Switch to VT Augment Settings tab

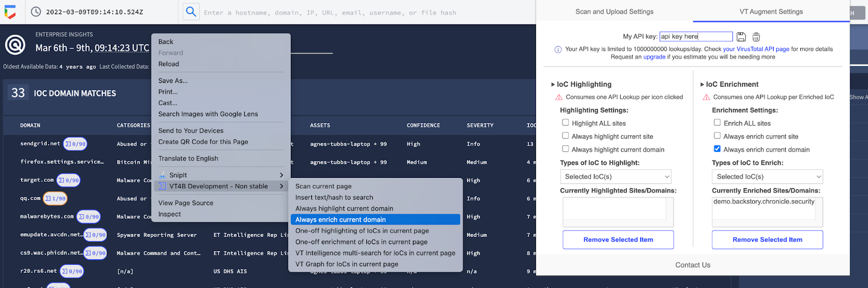tap(771, 11)
